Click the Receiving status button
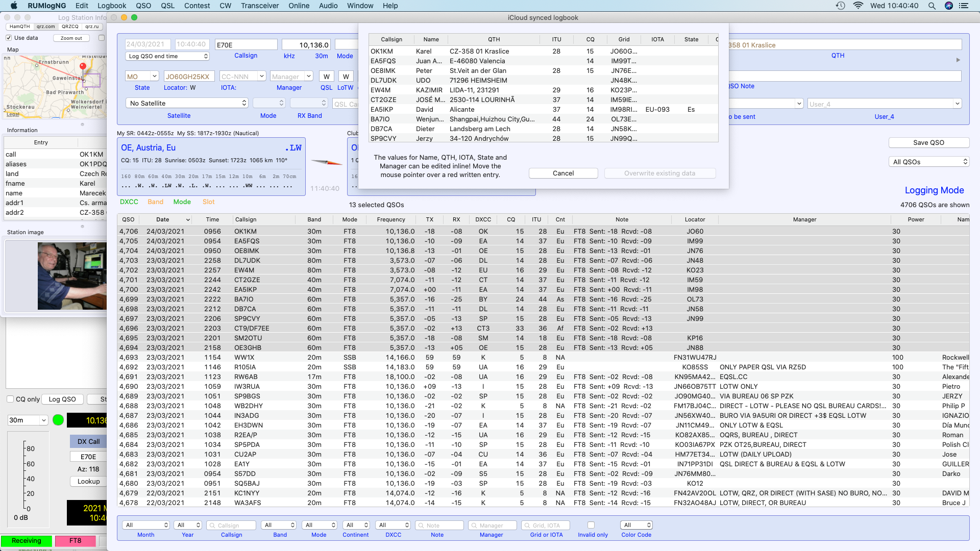Viewport: 980px width, 551px height. pos(26,541)
